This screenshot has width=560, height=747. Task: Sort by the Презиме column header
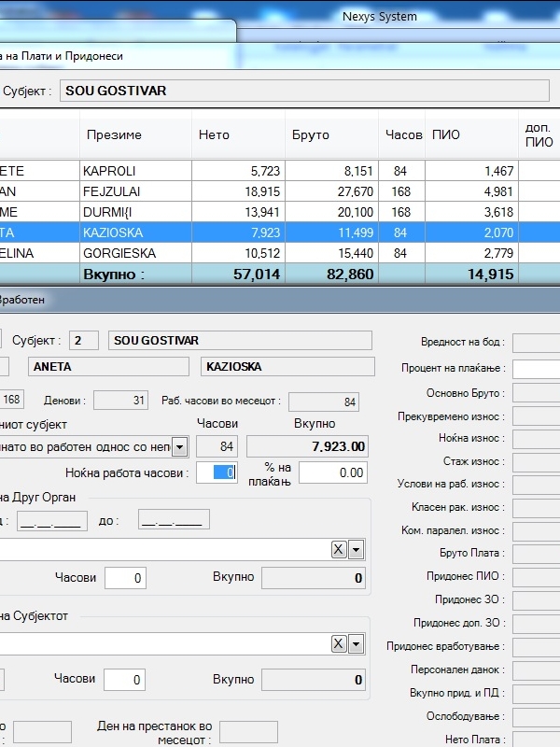(x=114, y=135)
